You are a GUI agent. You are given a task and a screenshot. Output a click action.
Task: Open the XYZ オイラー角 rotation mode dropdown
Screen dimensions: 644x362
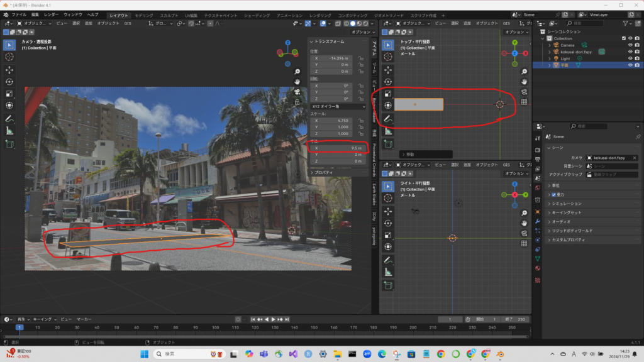338,106
